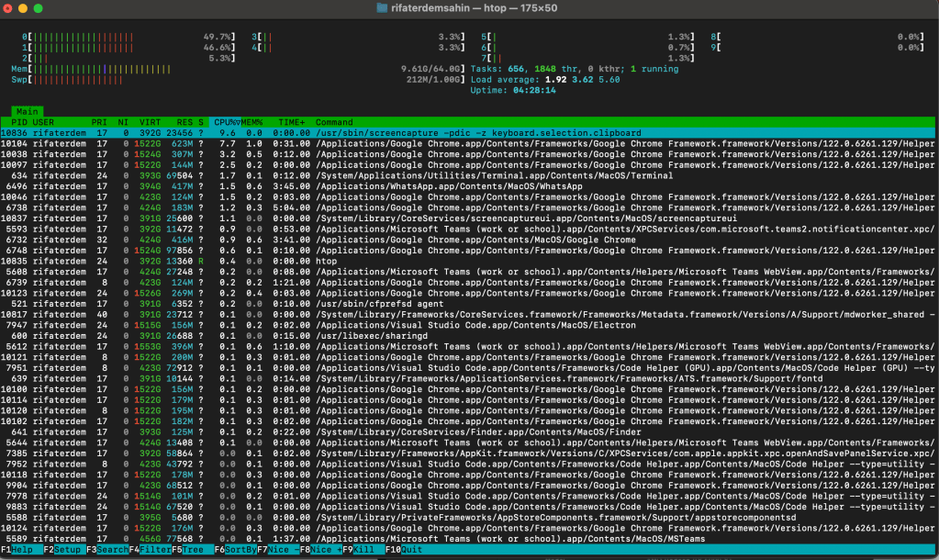Select the fontd process row PID 639
Screen dimensions: 939x560
point(468,379)
